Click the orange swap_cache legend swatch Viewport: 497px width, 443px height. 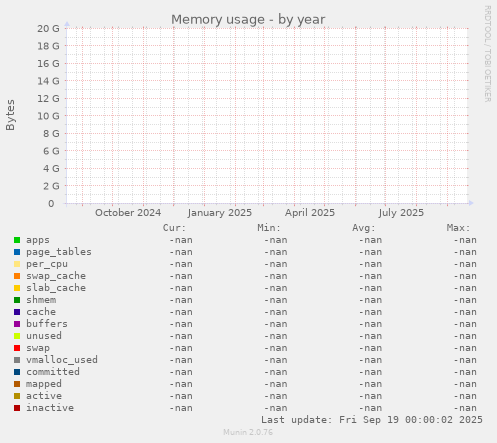(x=17, y=276)
